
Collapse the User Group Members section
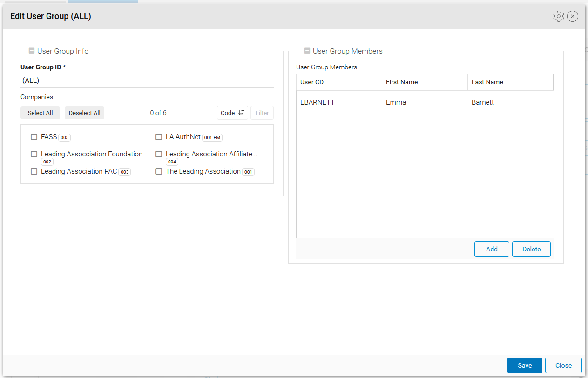[x=307, y=51]
